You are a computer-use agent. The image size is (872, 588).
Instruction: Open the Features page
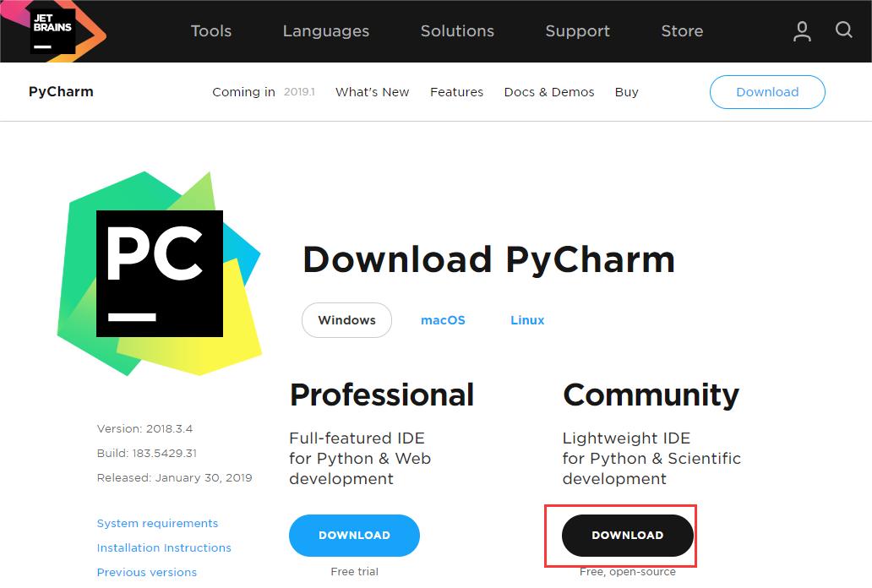pos(456,92)
